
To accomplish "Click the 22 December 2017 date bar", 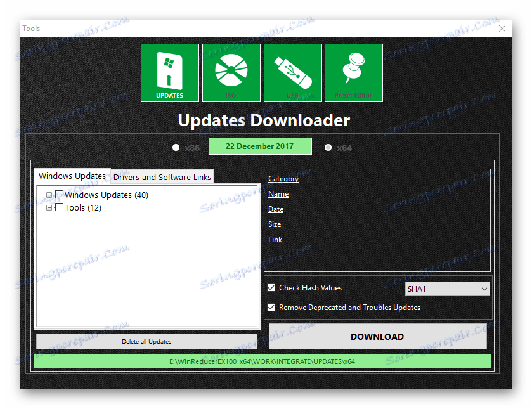I will click(260, 146).
